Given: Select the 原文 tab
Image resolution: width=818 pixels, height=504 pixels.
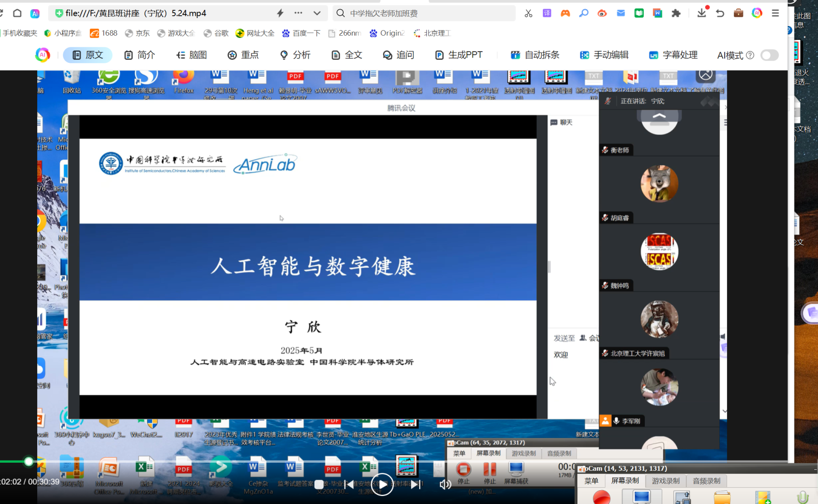Looking at the screenshot, I should coord(87,55).
